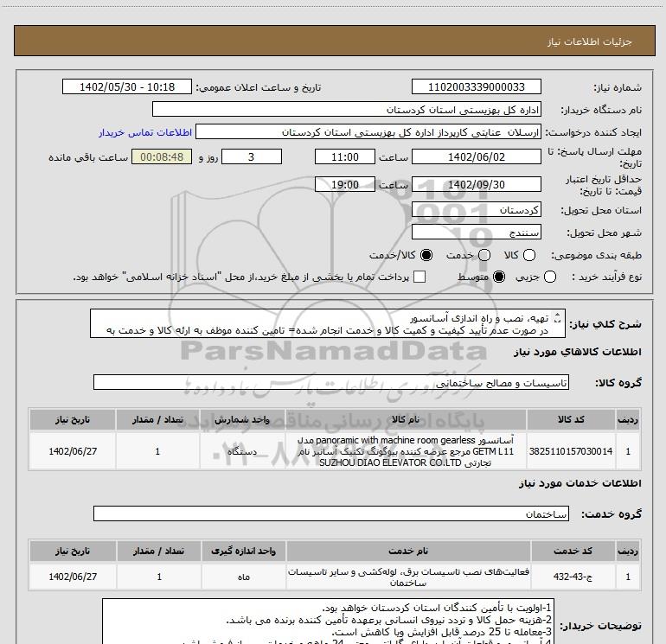Click the واحد شمارش column header

[x=242, y=420]
